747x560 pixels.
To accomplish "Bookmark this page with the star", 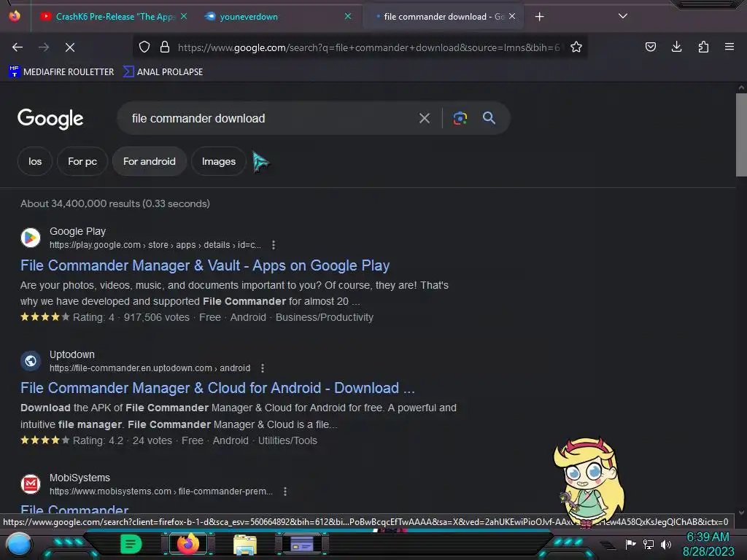I will point(576,47).
